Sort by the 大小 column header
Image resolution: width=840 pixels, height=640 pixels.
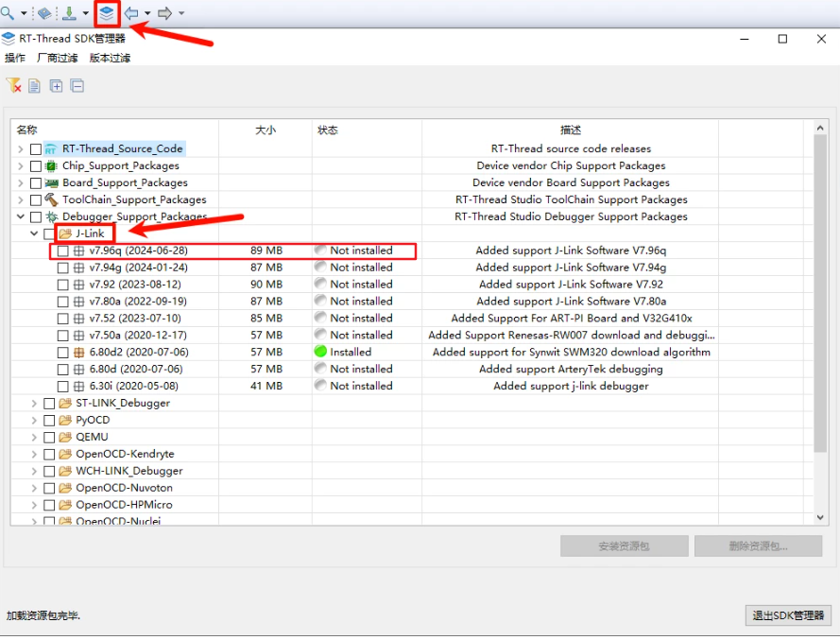[x=266, y=130]
